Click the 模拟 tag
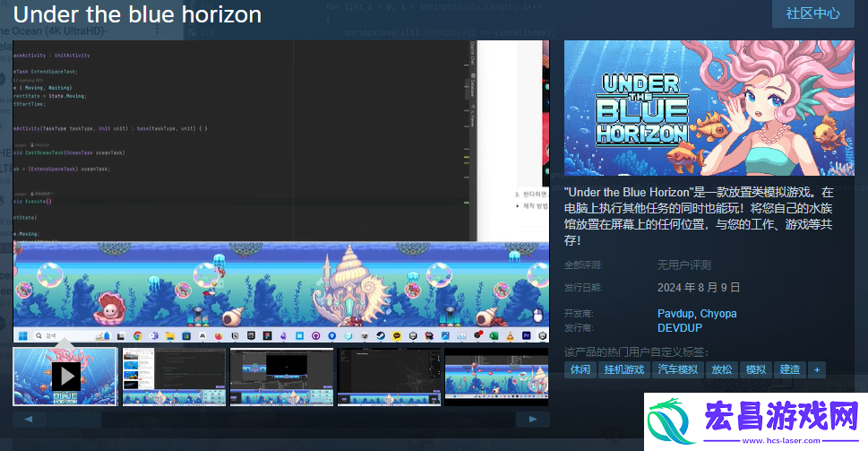The image size is (868, 451). 756,369
